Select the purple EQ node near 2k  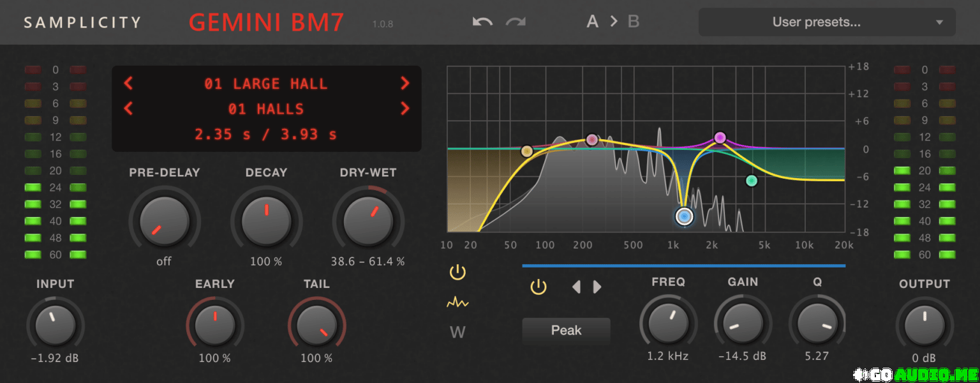point(720,137)
